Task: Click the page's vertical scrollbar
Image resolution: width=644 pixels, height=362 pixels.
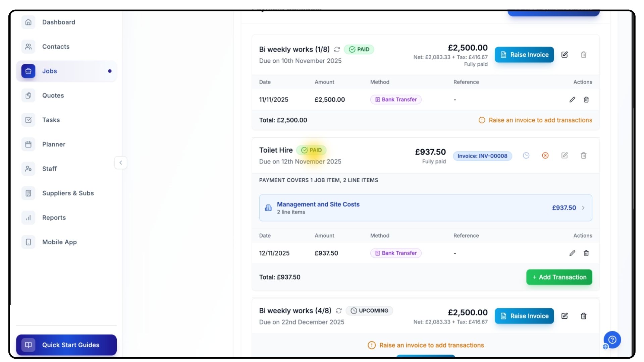Action: 633,158
